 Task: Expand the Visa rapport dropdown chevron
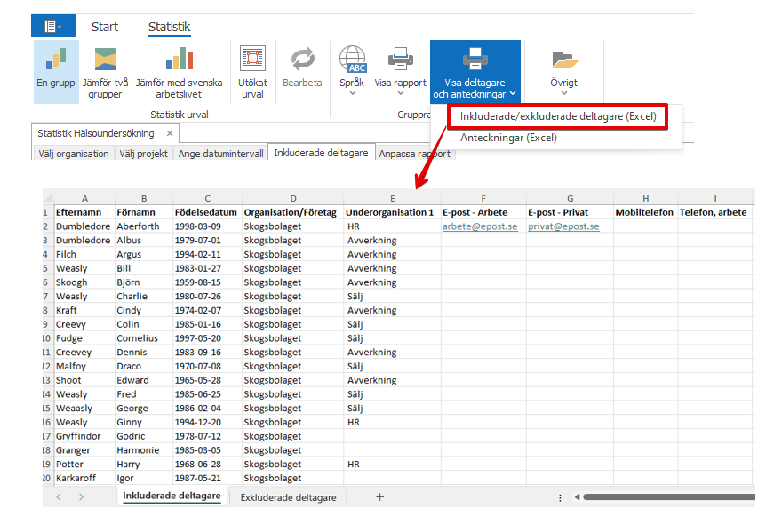tap(401, 93)
